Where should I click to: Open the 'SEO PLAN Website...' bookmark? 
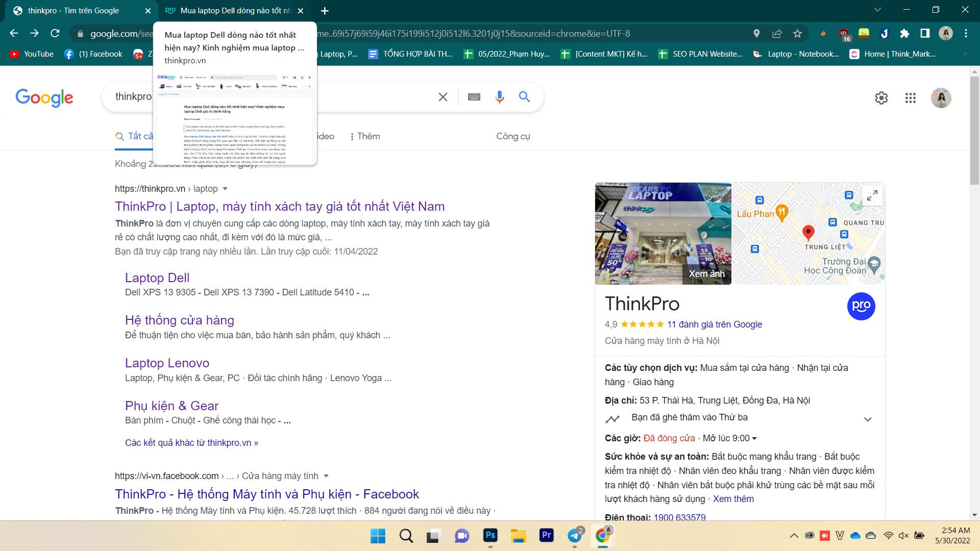tap(700, 54)
